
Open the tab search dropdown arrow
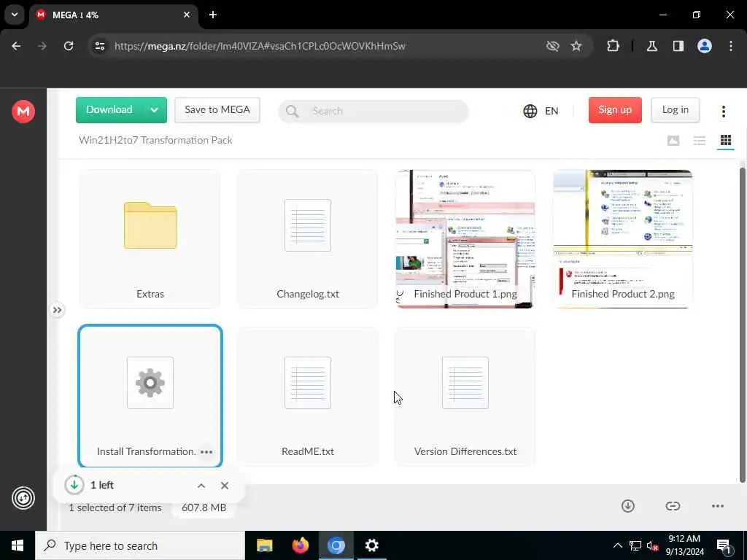coord(15,15)
